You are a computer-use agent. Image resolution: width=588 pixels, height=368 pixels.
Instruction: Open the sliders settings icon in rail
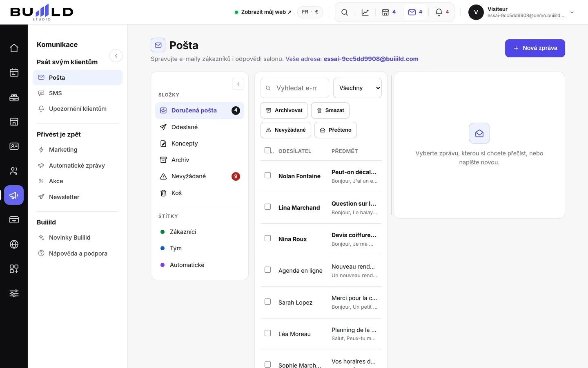click(14, 293)
